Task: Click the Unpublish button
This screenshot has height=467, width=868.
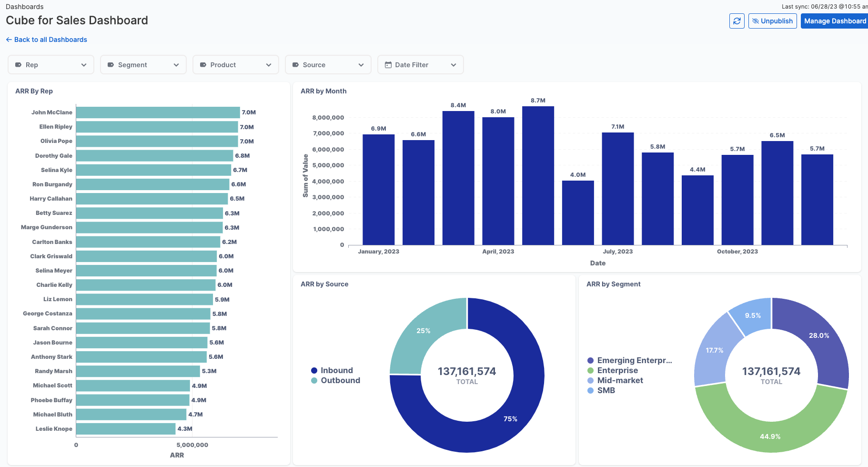Action: [x=772, y=21]
